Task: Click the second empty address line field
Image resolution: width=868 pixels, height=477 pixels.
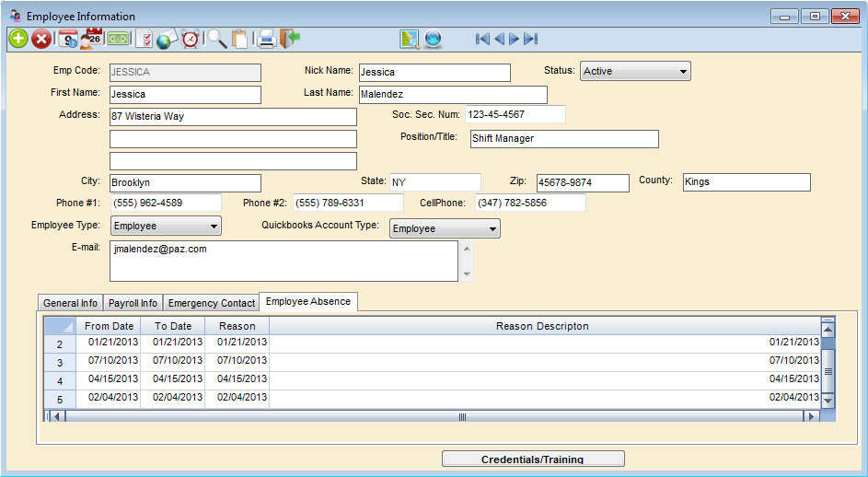Action: pos(233,139)
